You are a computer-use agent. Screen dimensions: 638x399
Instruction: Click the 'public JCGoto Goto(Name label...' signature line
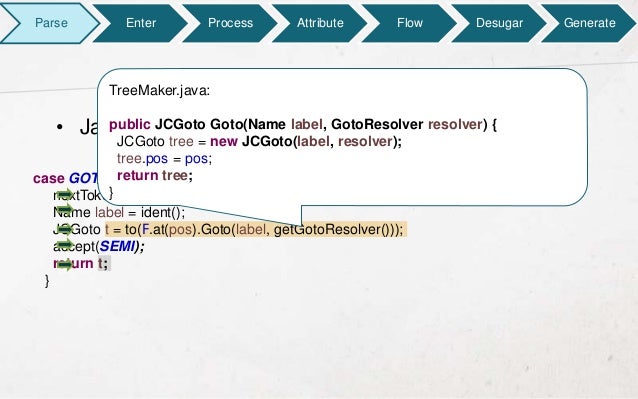pos(303,124)
